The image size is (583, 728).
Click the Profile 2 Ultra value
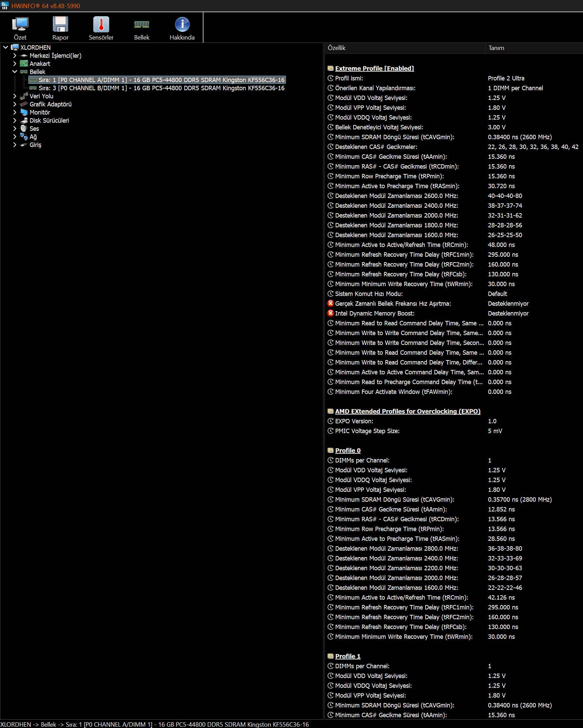tap(506, 78)
